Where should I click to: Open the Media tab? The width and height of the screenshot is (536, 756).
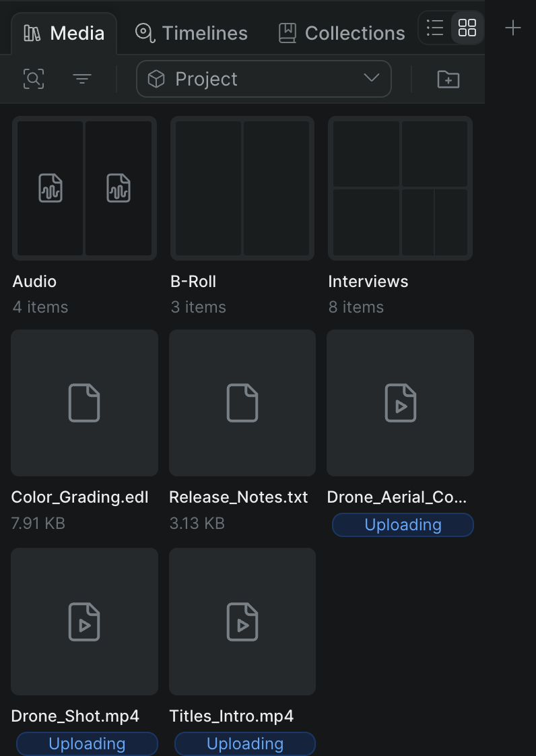64,33
